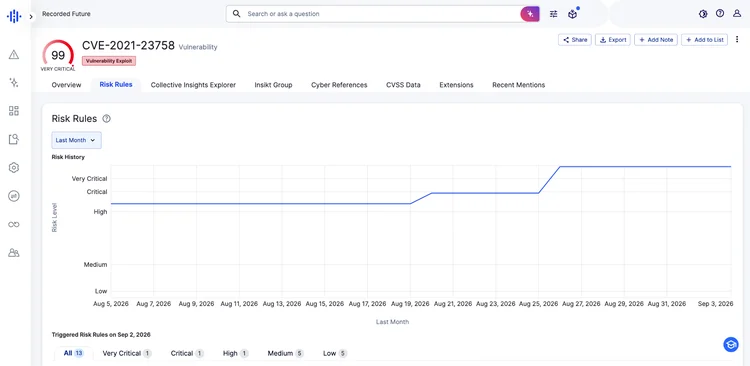The height and width of the screenshot is (366, 750).
Task: Expand the left sidebar with the chevron
Action: point(31,17)
